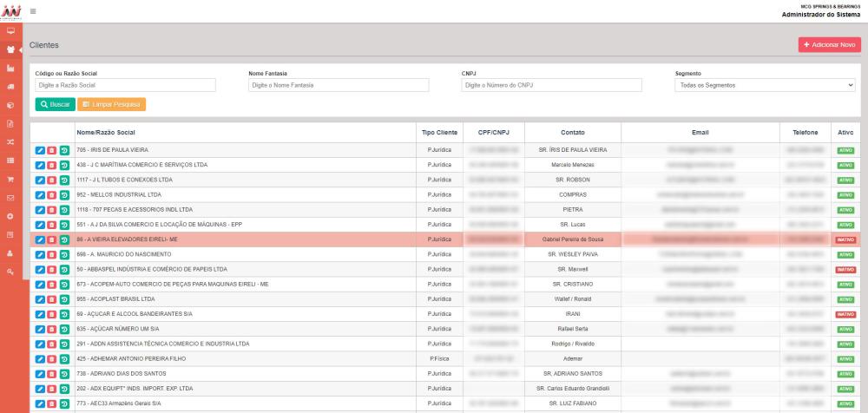868x413 pixels.
Task: Focus the CNPJ number input field
Action: (551, 86)
